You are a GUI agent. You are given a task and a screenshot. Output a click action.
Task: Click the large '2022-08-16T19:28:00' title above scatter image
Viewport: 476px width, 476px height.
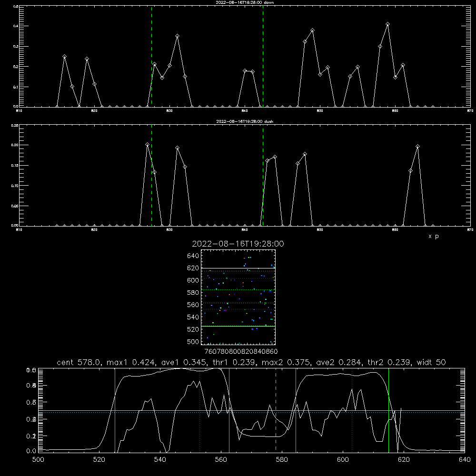click(238, 244)
